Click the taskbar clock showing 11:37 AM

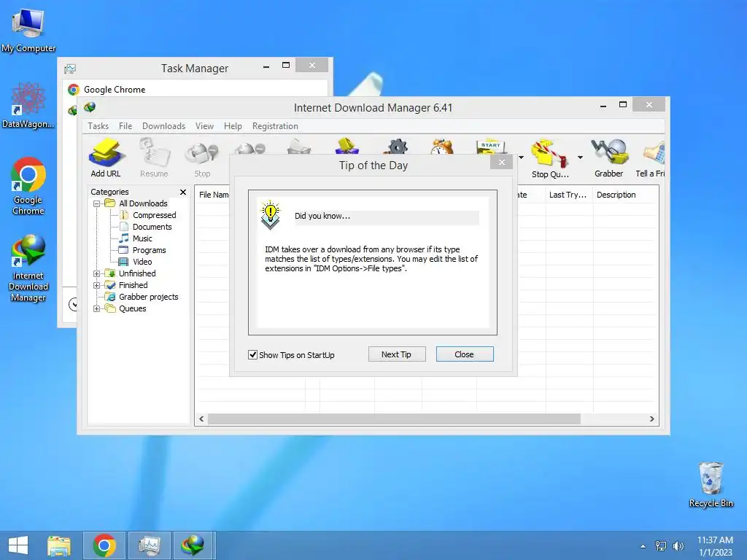tap(715, 545)
